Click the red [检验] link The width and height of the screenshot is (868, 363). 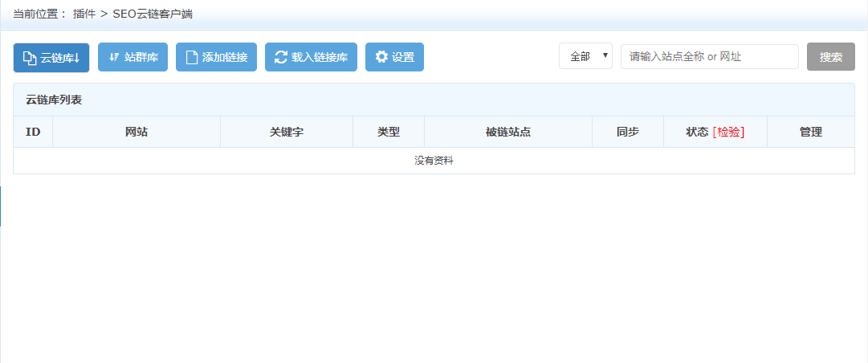point(728,132)
